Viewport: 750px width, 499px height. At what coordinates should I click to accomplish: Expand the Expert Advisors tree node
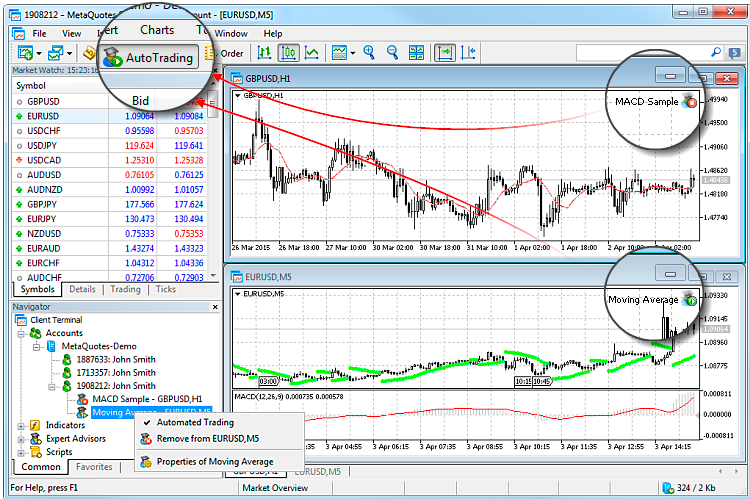(x=22, y=438)
